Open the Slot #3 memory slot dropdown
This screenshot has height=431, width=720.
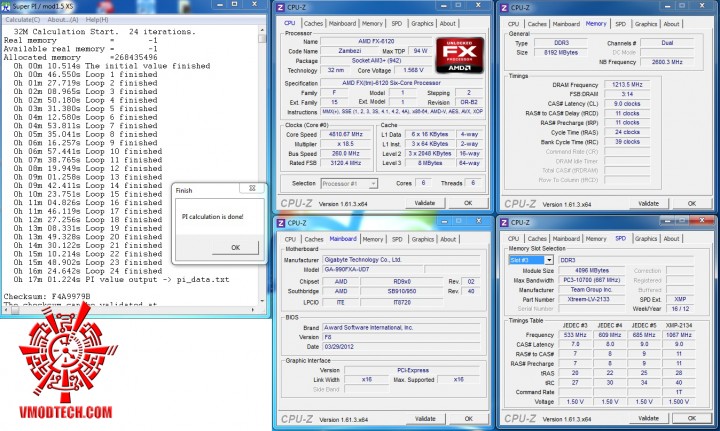point(531,260)
